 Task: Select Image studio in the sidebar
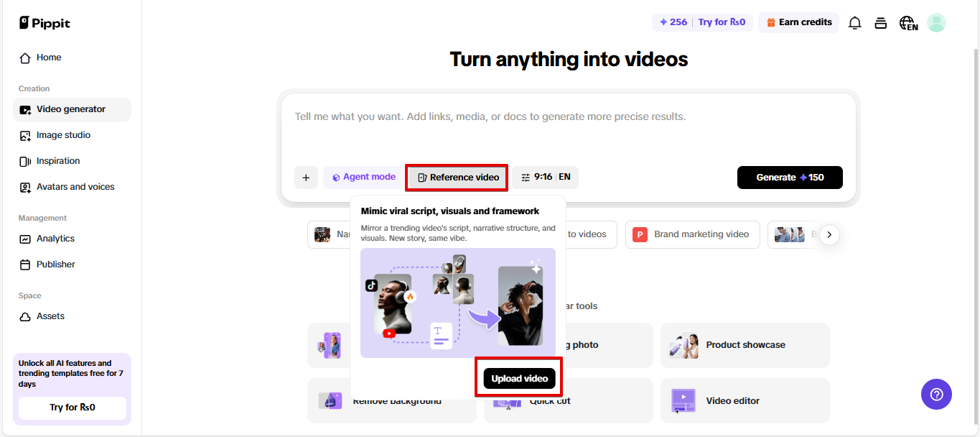click(63, 135)
